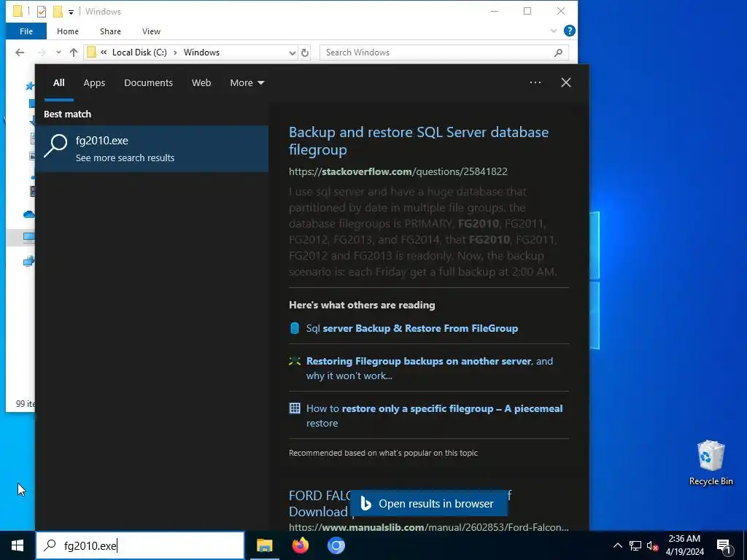Open the Recycle Bin desktop icon
Image resolution: width=747 pixels, height=560 pixels.
pos(711,463)
